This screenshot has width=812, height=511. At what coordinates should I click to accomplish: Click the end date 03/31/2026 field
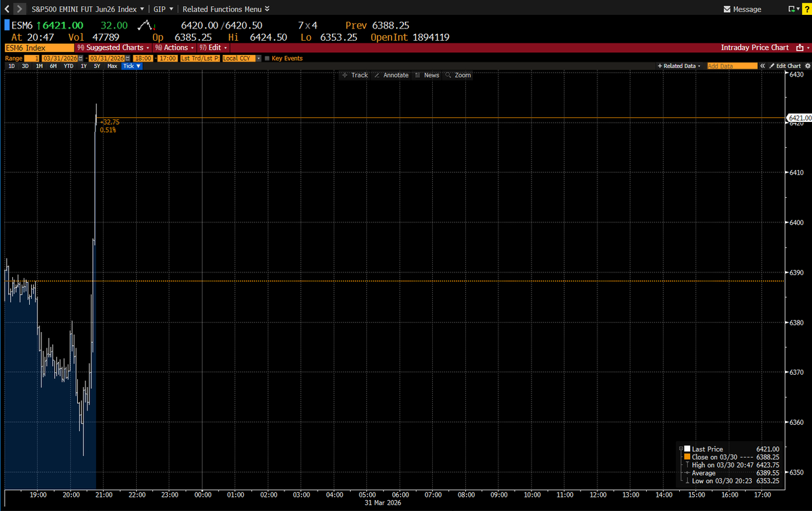tap(107, 58)
